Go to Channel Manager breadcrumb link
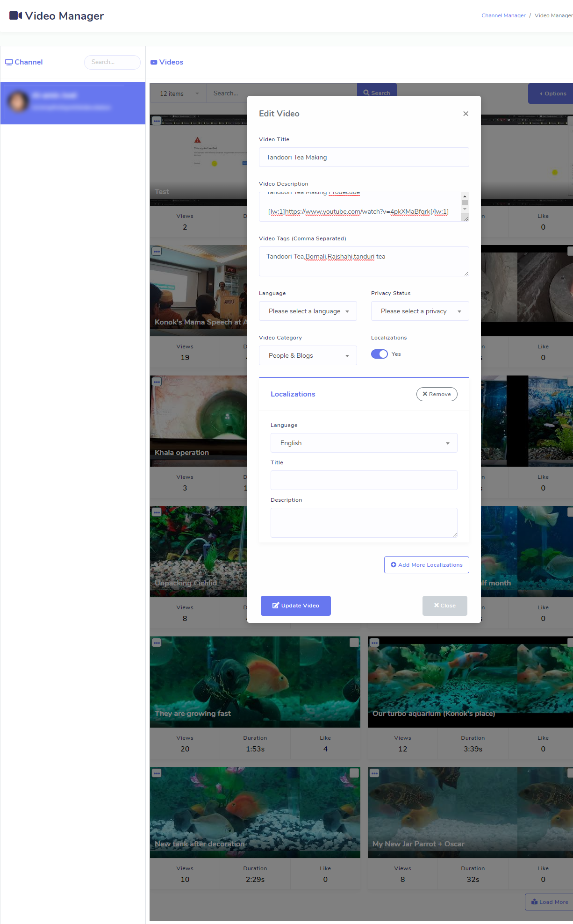The image size is (573, 924). pyautogui.click(x=503, y=15)
